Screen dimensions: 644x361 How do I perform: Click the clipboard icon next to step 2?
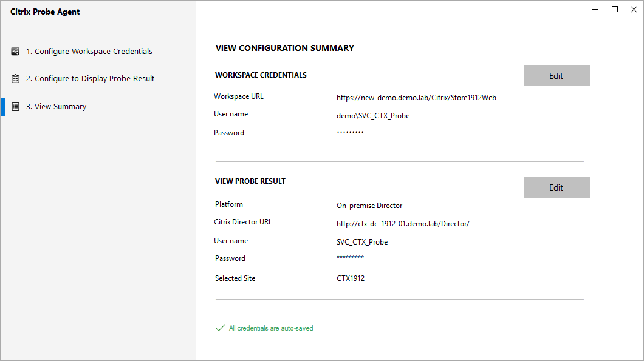pyautogui.click(x=15, y=78)
